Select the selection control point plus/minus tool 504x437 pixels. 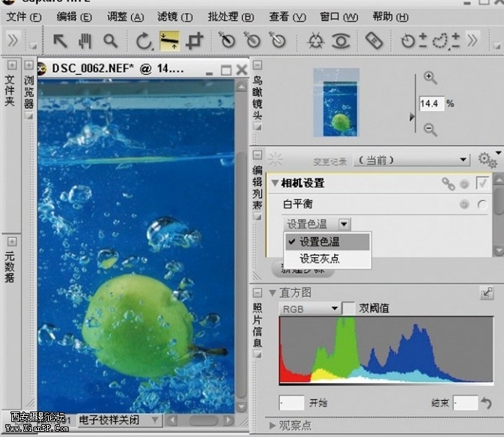coord(413,41)
